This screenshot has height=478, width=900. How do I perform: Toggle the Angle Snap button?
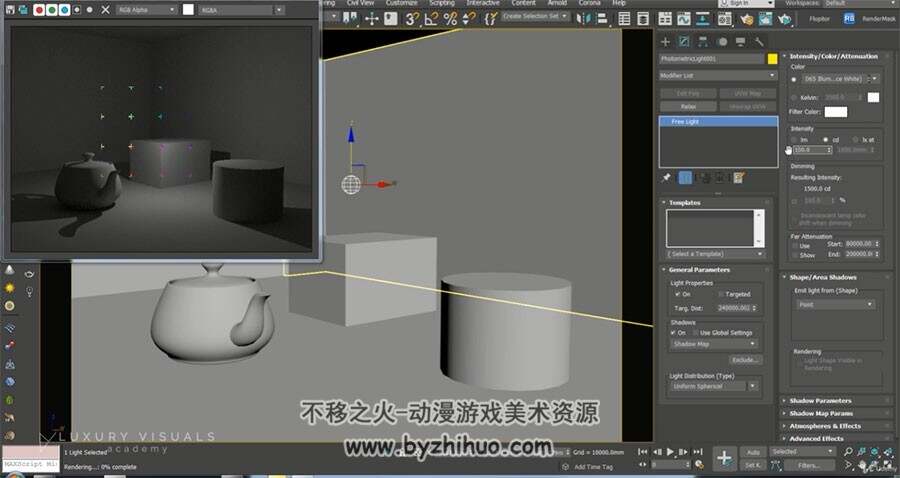click(431, 19)
